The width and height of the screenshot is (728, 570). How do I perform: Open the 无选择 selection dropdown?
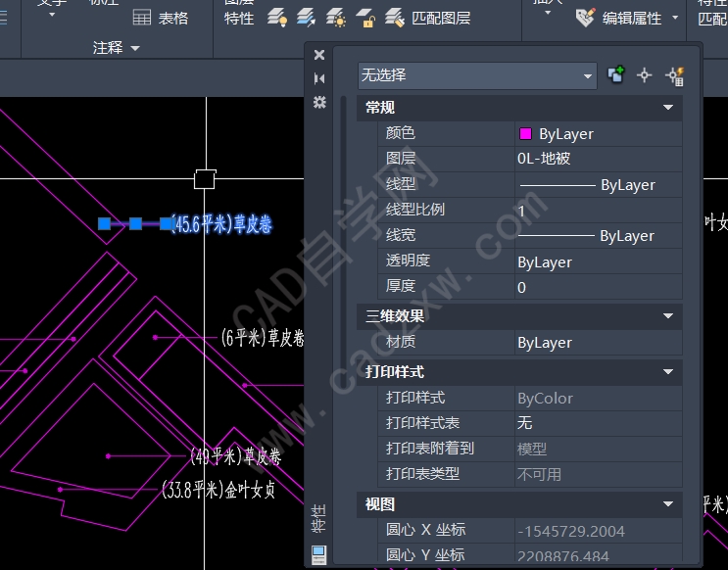click(477, 75)
